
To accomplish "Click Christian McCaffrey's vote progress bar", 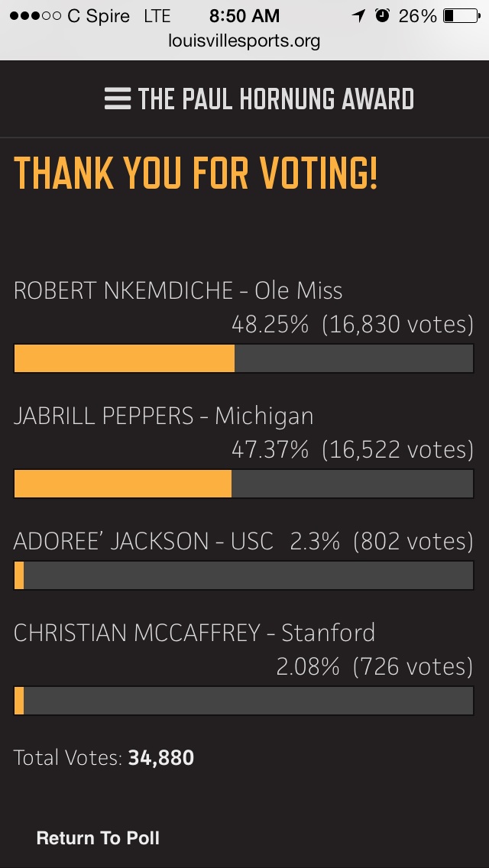I will point(244,701).
